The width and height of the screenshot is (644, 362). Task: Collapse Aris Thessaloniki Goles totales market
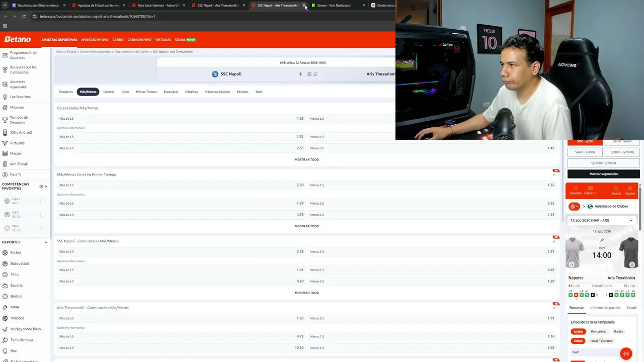coord(554,308)
